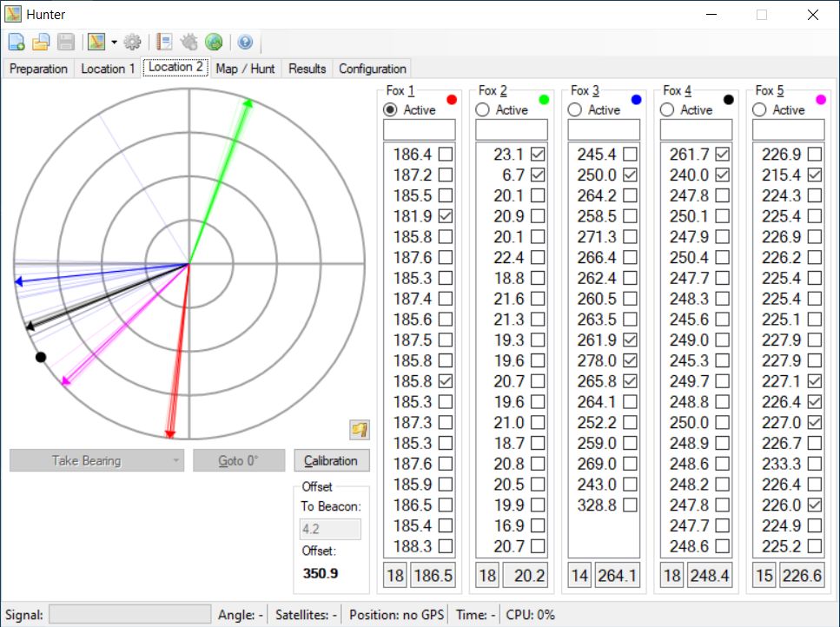Click "CPU: 0%" in the status bar
This screenshot has height=627, width=840.
pos(531,615)
